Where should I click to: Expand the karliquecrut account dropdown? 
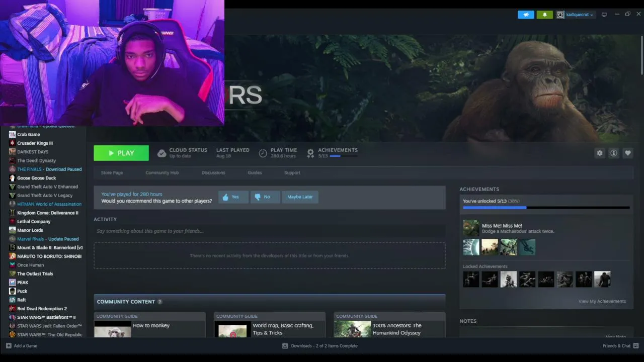580,15
